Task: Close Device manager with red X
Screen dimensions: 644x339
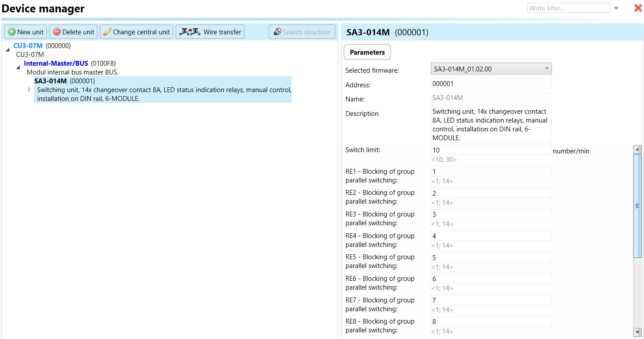Action: coord(637,8)
